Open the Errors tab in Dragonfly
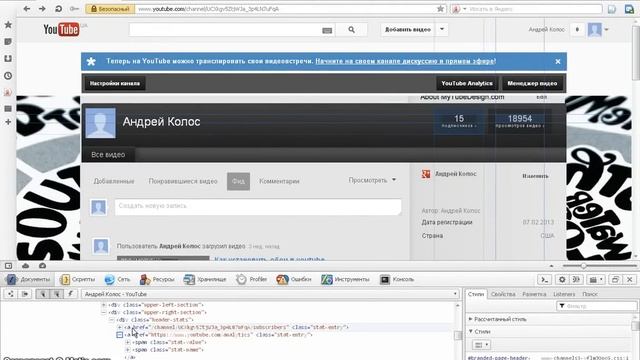Screen dimensions: 640x360 tap(294, 280)
